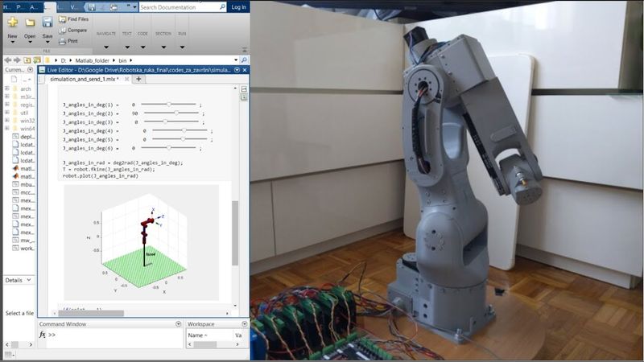Click the Live Editor horizontal scrollbar
Image resolution: width=644 pixels, height=362 pixels.
coord(91,313)
